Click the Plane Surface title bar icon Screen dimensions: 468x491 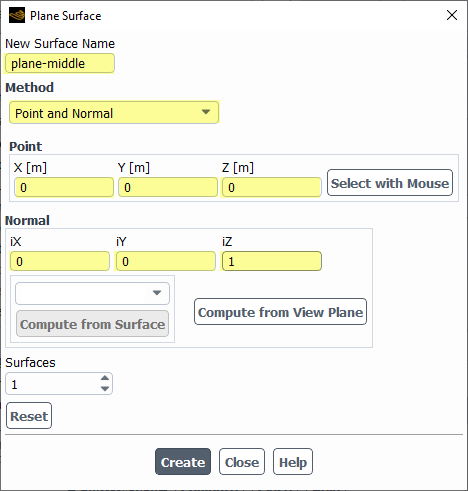point(17,16)
